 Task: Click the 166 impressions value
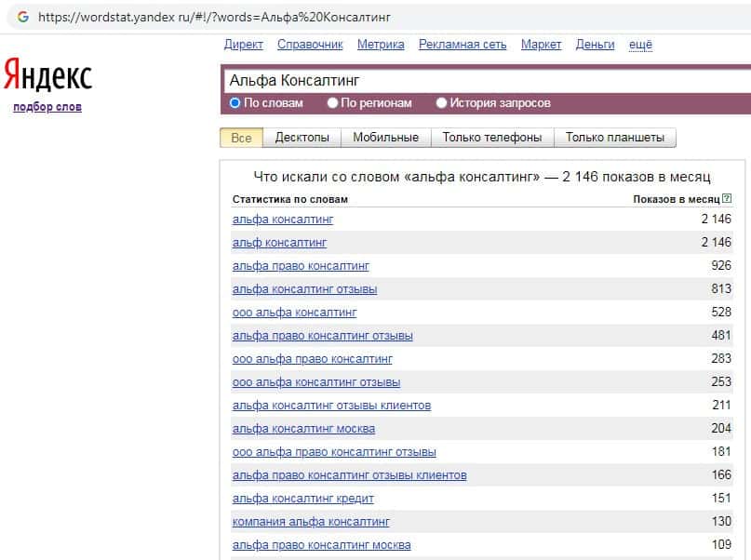[x=721, y=474]
